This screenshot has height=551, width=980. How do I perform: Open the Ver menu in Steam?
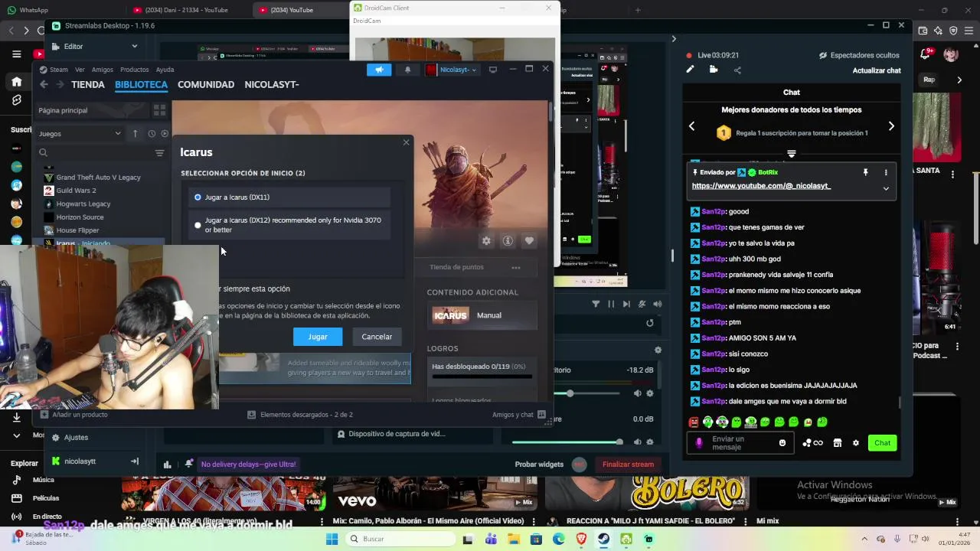80,70
